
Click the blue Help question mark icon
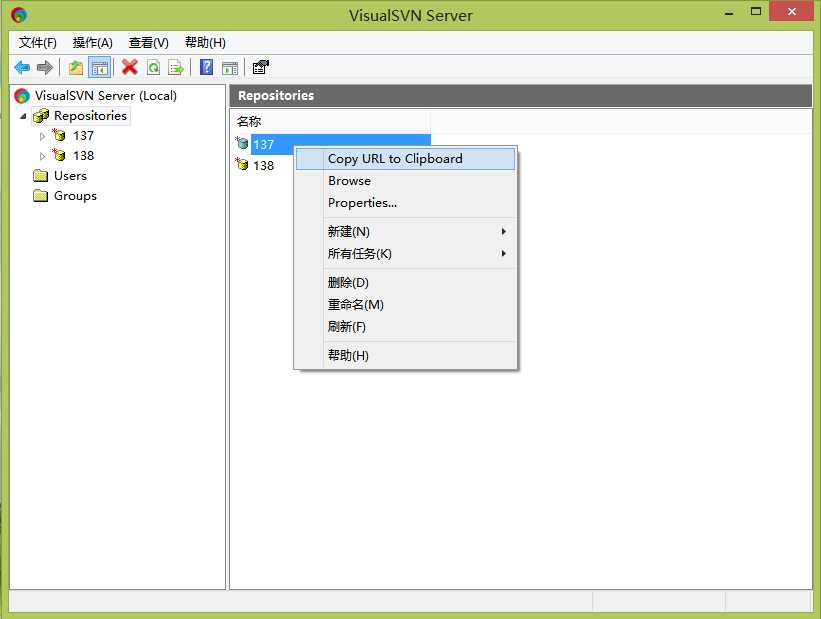click(x=206, y=67)
